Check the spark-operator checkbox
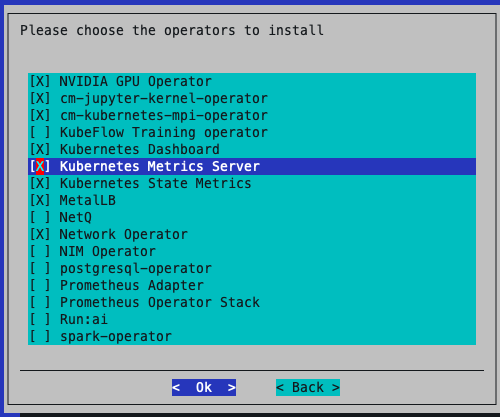This screenshot has width=500, height=417. tap(40, 336)
